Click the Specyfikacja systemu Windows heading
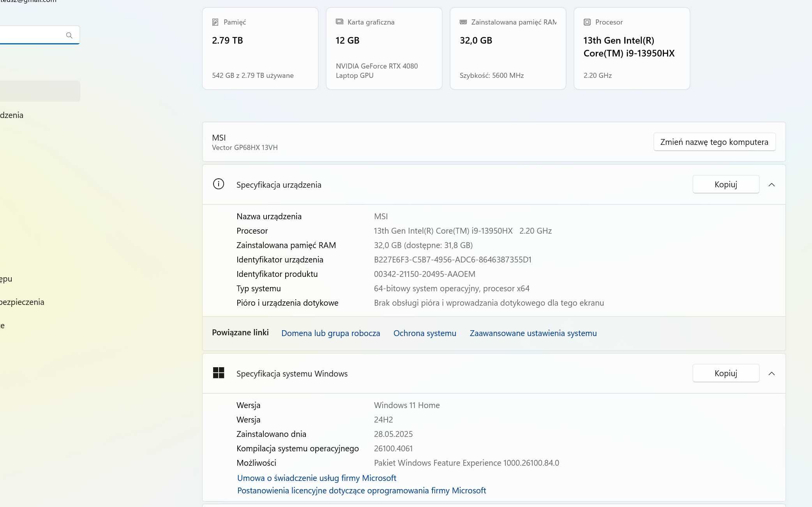 292,374
